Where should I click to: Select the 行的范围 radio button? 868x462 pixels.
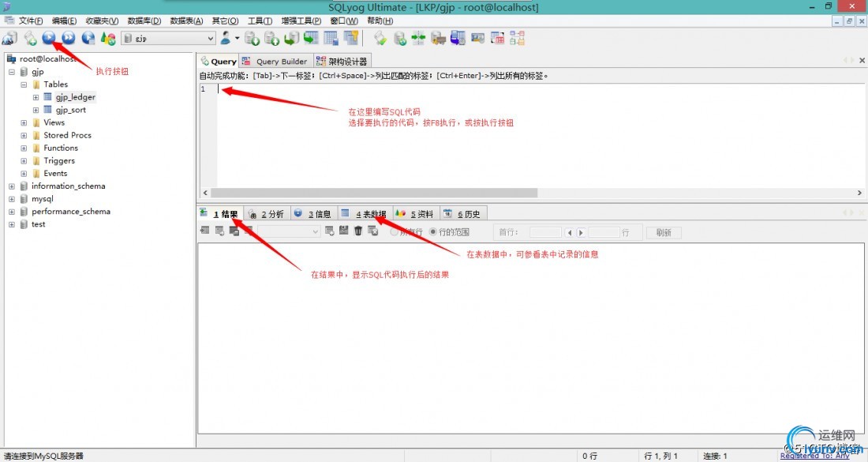click(433, 232)
